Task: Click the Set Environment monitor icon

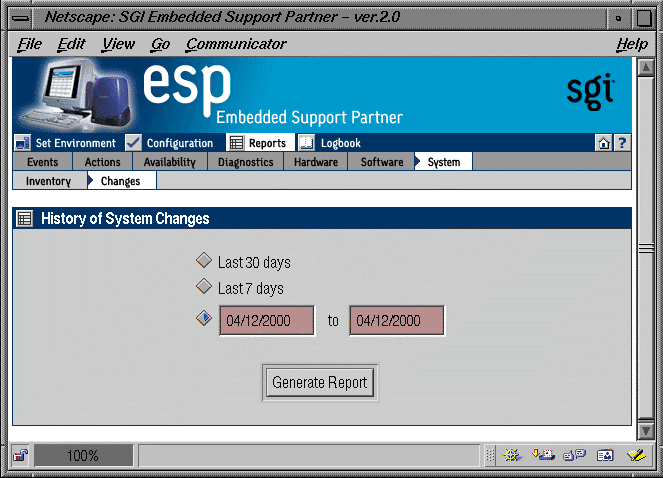Action: tap(22, 143)
